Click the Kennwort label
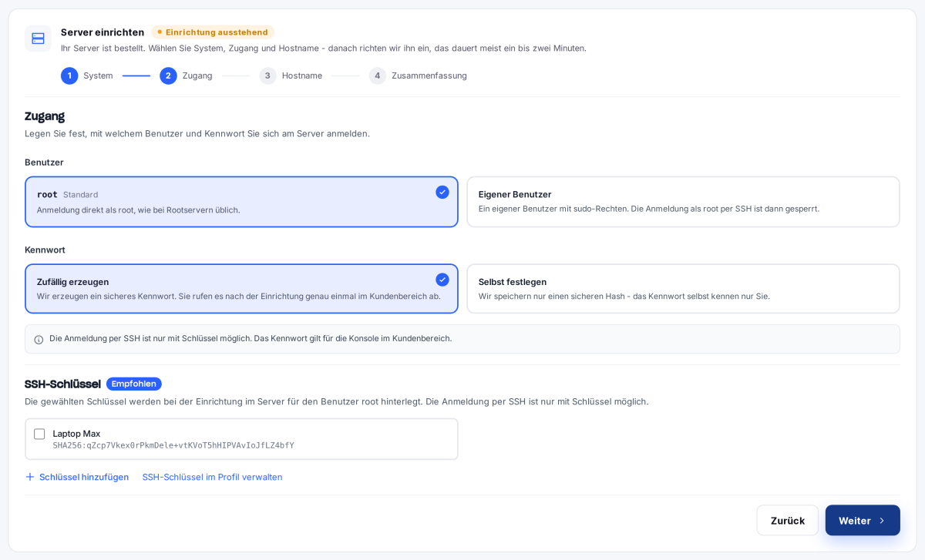The width and height of the screenshot is (925, 560). click(x=45, y=250)
